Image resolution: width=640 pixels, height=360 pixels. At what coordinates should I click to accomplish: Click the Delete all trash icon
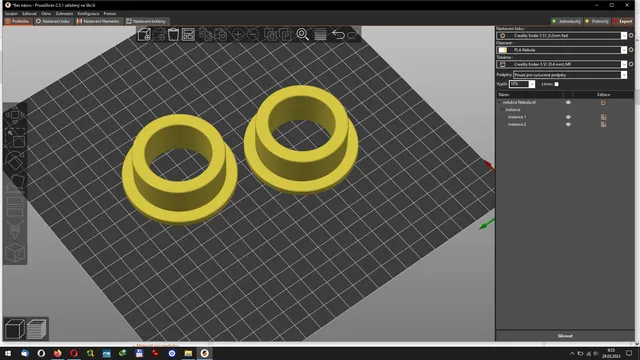tap(173, 35)
